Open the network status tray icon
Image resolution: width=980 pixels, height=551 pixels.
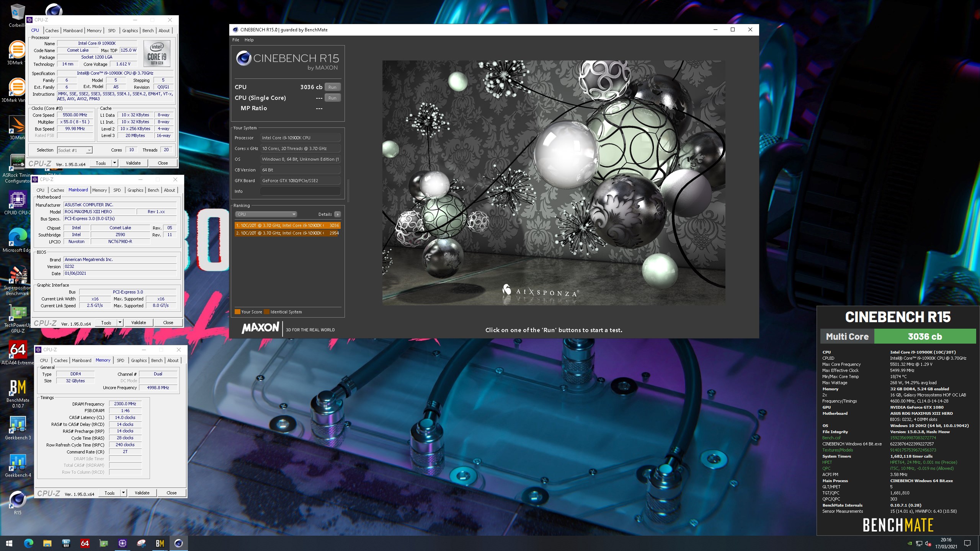coord(919,543)
